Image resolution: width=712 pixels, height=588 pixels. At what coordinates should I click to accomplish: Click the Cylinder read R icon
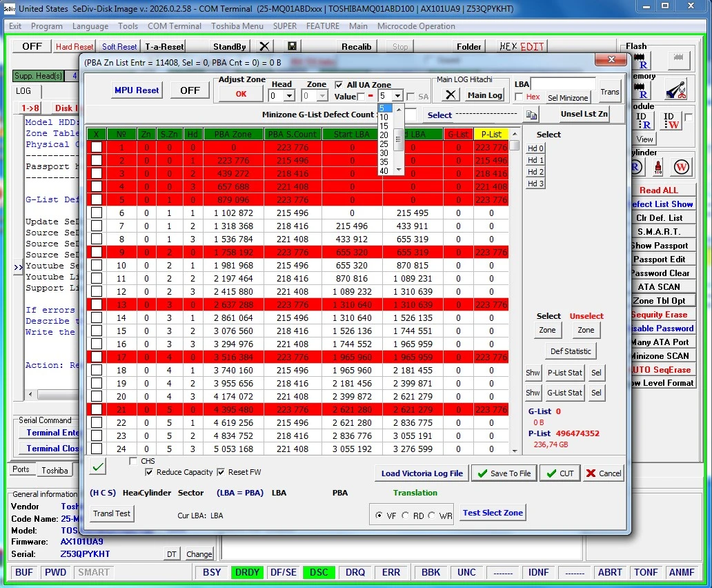click(x=637, y=167)
